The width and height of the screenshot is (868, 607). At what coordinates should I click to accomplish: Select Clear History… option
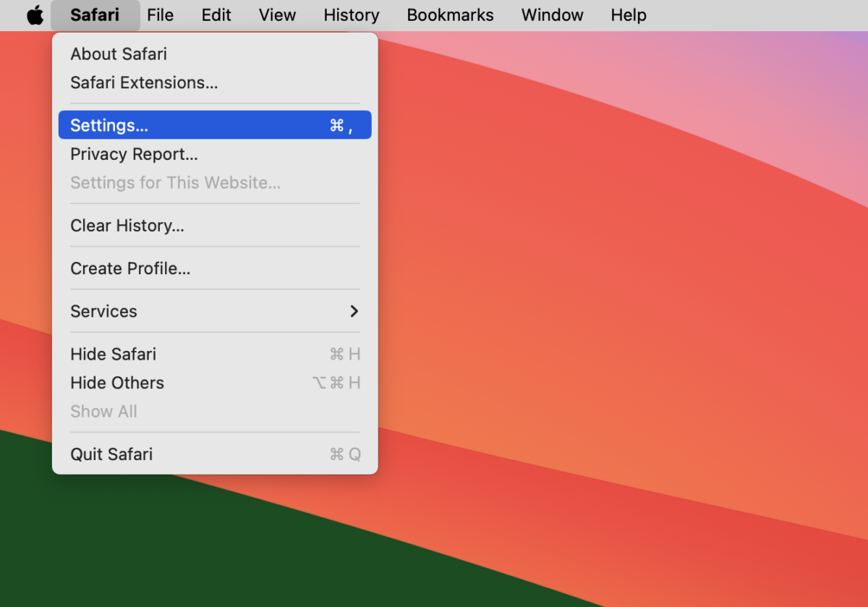click(x=127, y=226)
